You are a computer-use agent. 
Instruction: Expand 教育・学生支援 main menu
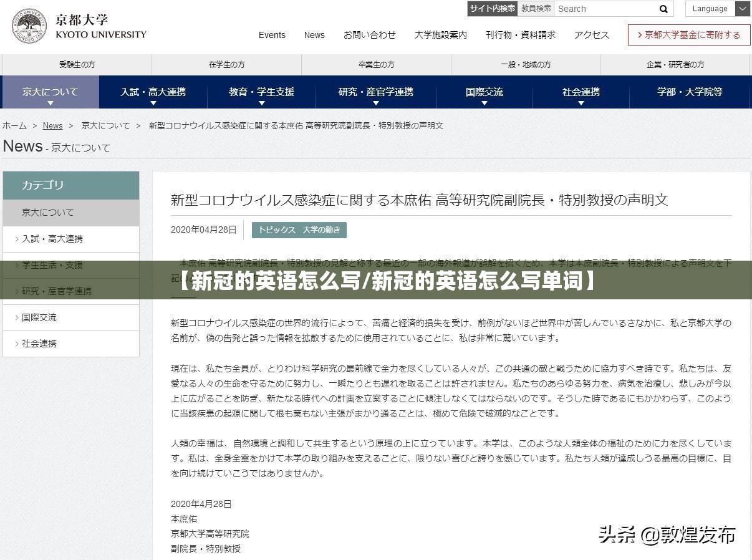point(261,92)
